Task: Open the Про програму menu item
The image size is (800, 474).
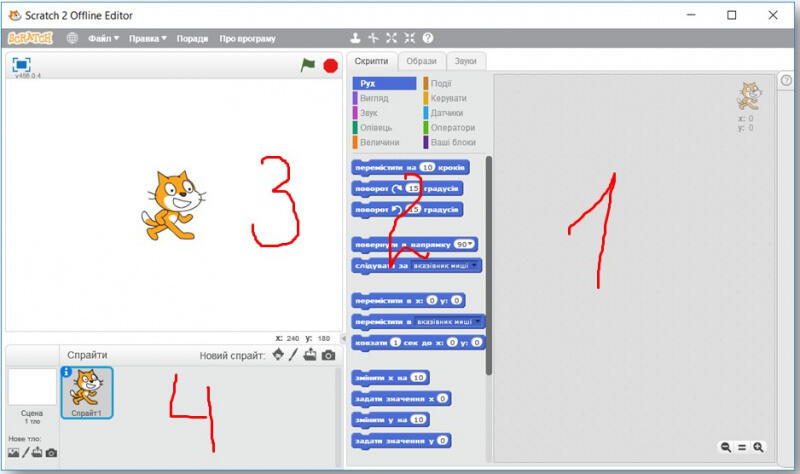Action: [247, 38]
